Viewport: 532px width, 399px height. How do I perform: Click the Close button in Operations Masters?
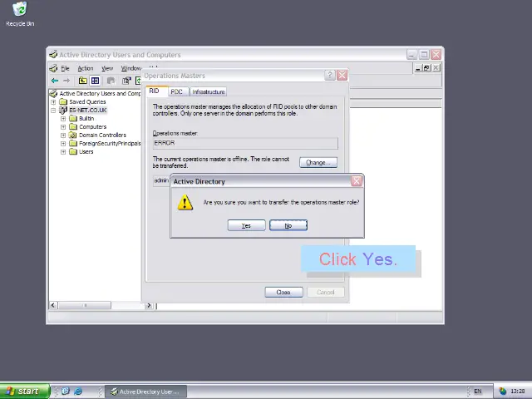click(x=283, y=292)
